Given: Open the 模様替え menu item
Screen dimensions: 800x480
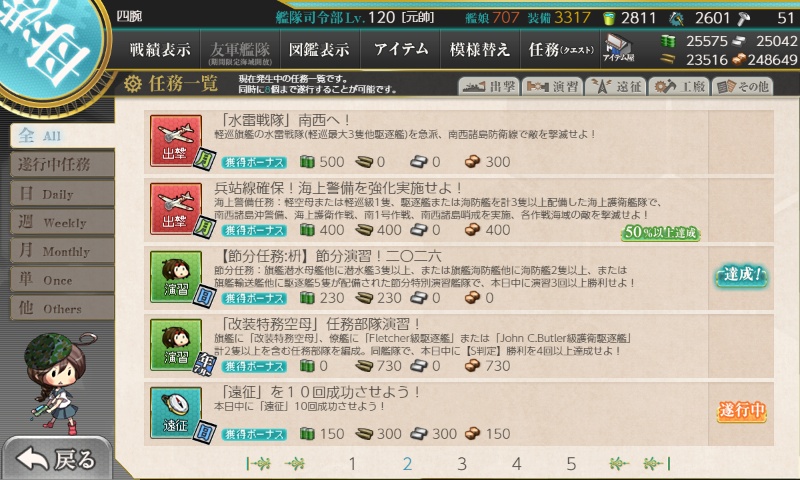Looking at the screenshot, I should click(x=480, y=49).
